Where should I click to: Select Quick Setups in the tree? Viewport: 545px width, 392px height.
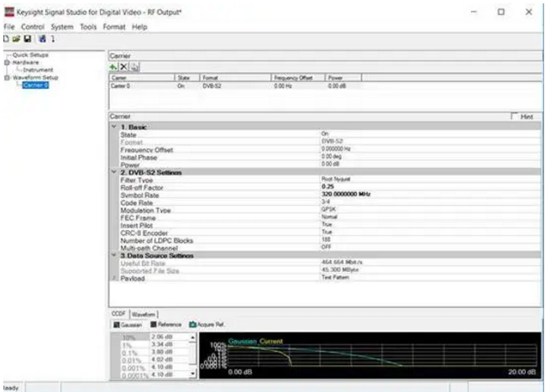30,55
